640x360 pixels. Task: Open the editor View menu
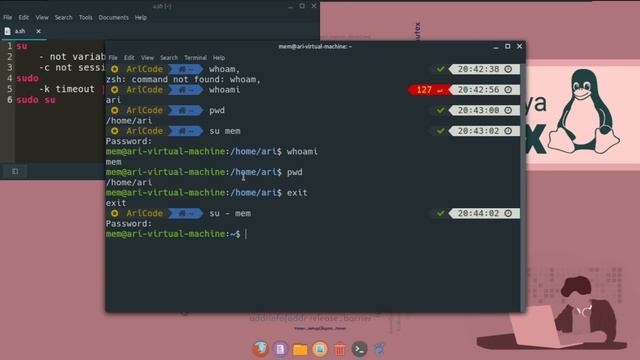click(42, 18)
